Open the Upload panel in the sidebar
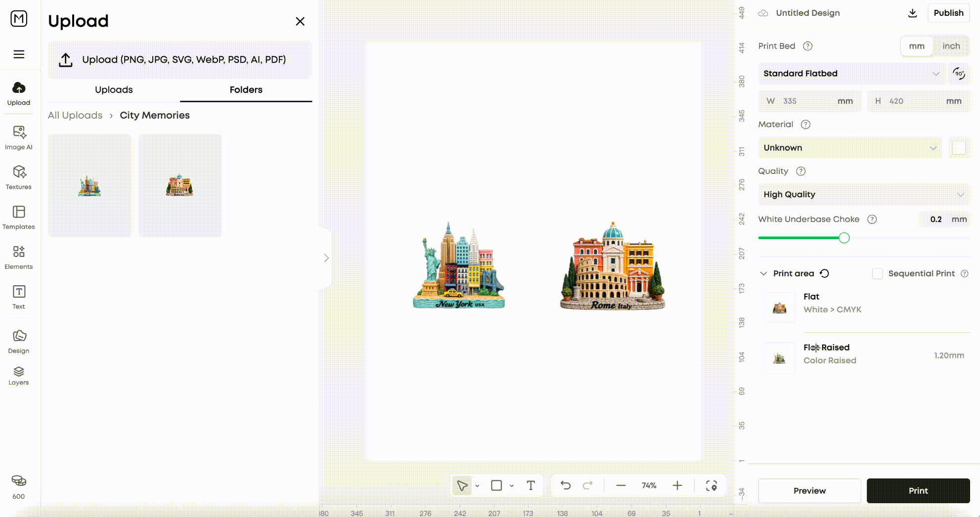 [19, 93]
